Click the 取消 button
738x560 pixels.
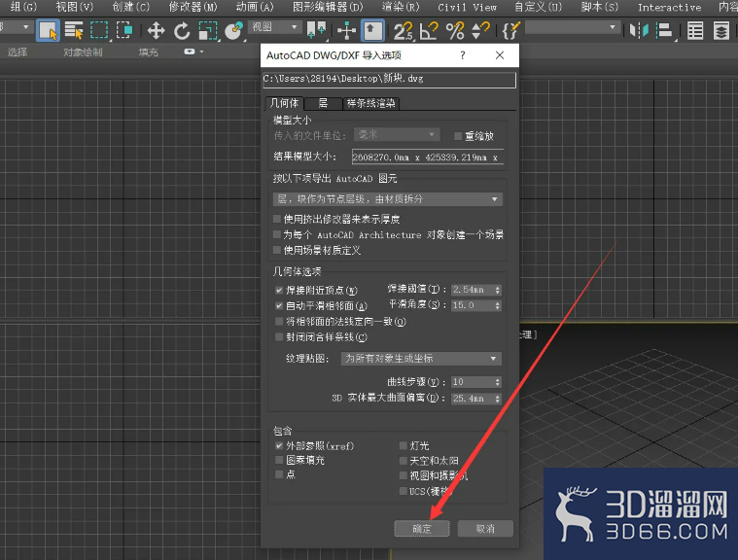point(485,529)
